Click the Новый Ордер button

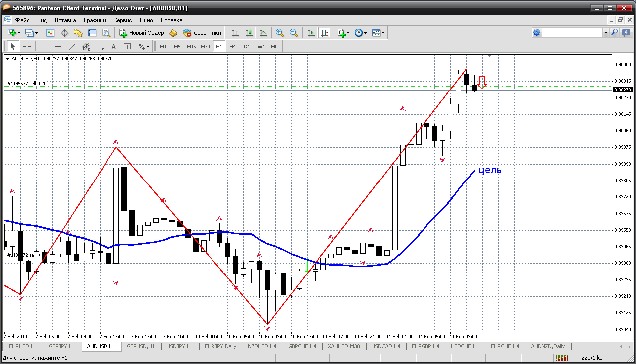(142, 33)
